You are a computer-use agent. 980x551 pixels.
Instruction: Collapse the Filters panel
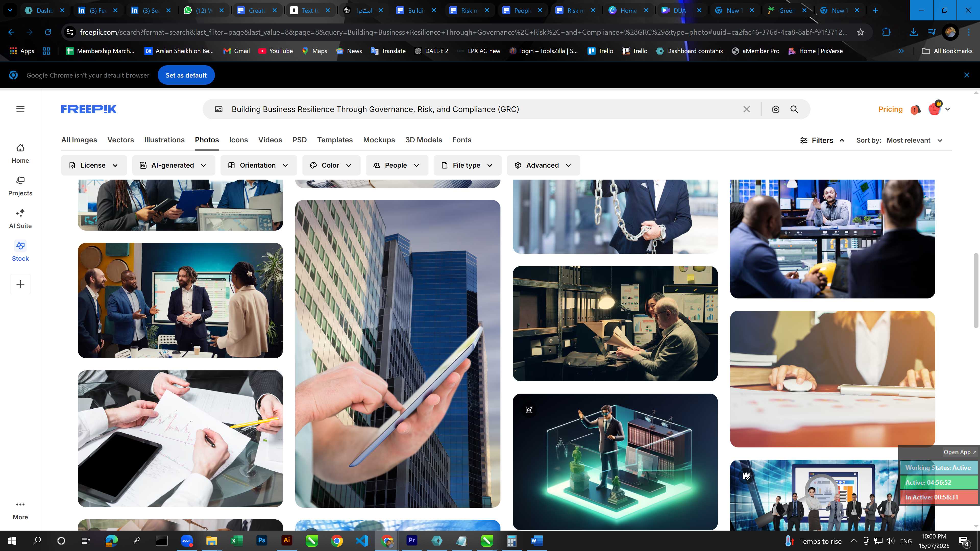(x=822, y=140)
